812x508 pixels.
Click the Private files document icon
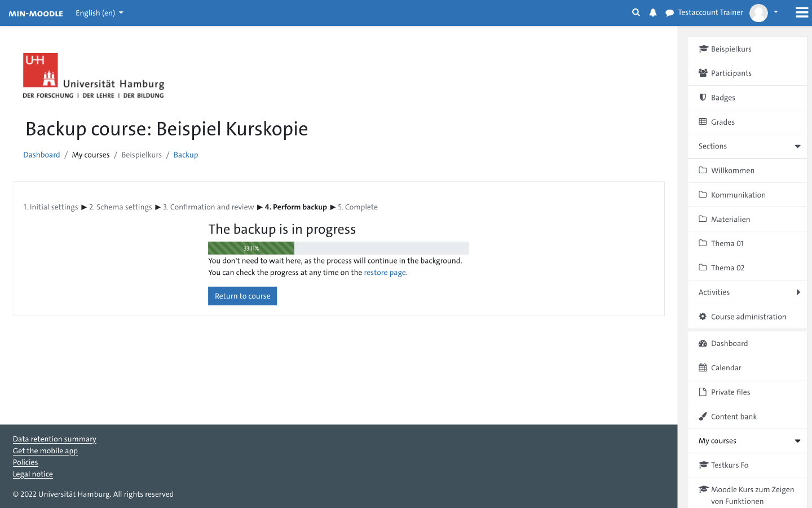[703, 392]
